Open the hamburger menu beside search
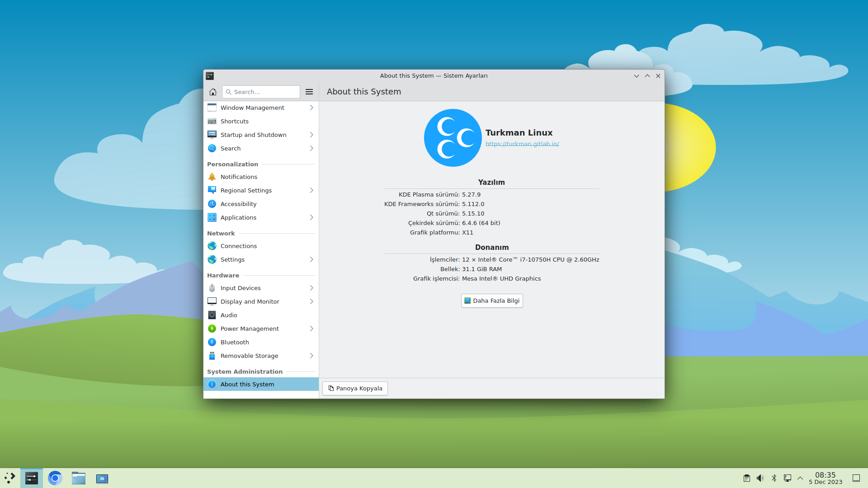This screenshot has height=488, width=868. (309, 92)
